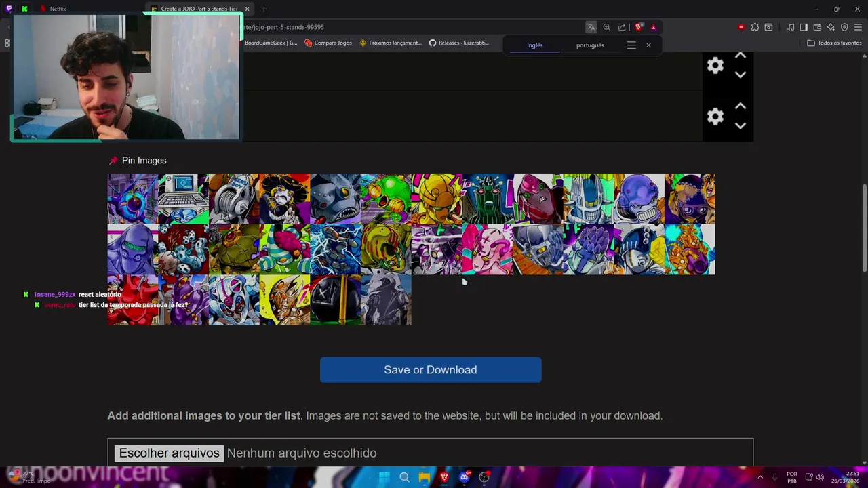The height and width of the screenshot is (488, 868).
Task: Open Brave Shields lion icon
Action: [638, 27]
